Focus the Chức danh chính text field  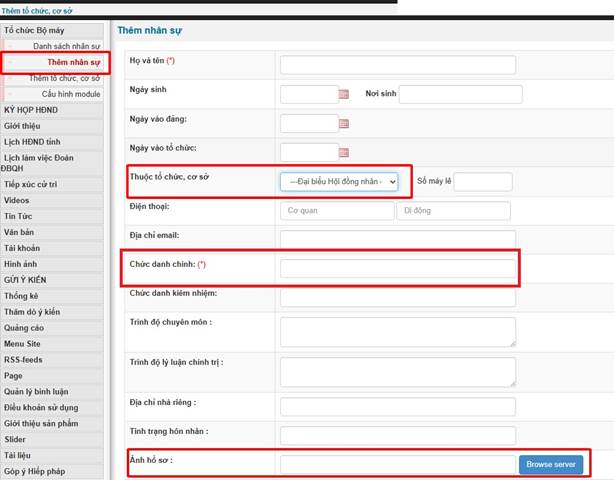click(x=397, y=268)
